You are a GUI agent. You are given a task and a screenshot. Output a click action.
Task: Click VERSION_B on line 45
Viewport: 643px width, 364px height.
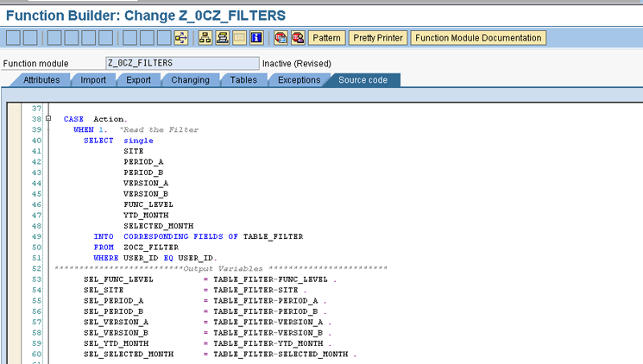pyautogui.click(x=146, y=194)
